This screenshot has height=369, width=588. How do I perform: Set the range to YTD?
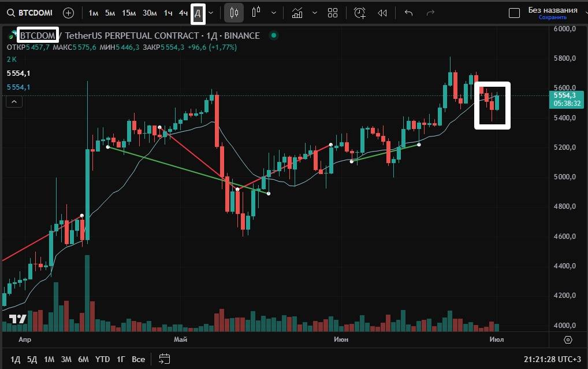(102, 359)
